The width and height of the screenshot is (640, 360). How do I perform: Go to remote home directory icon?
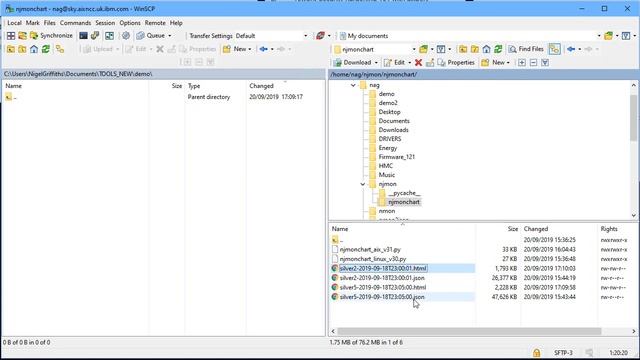coord(486,49)
